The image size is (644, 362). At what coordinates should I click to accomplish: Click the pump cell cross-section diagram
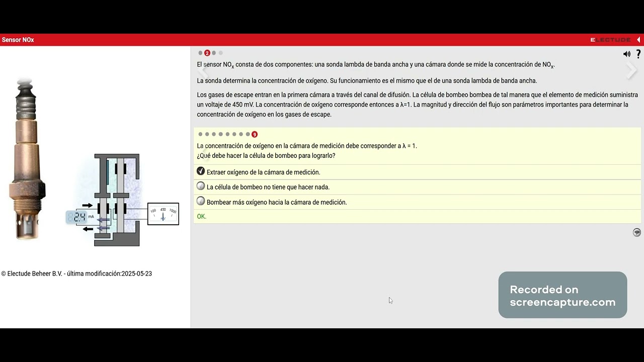click(x=117, y=200)
